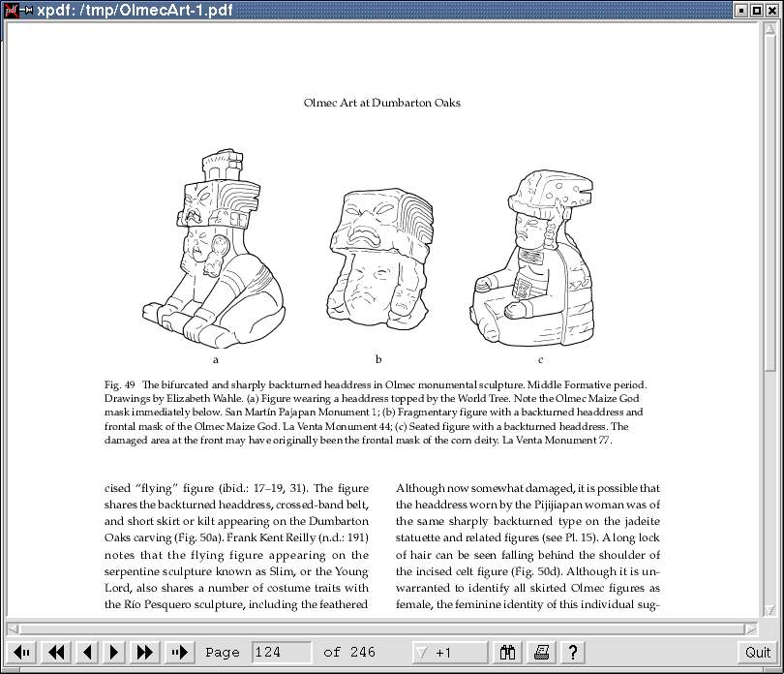Click the 'Page' label in the toolbar

[x=223, y=653]
